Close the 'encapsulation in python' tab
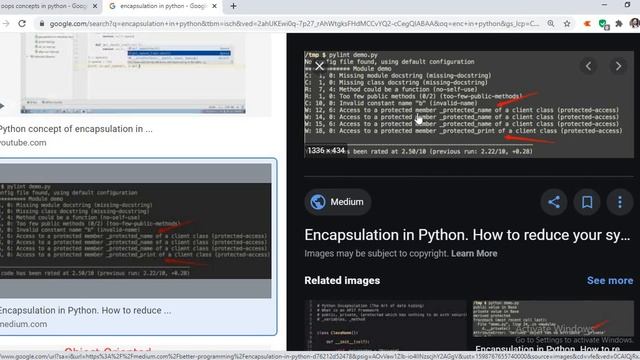The width and height of the screenshot is (640, 360). (x=214, y=6)
